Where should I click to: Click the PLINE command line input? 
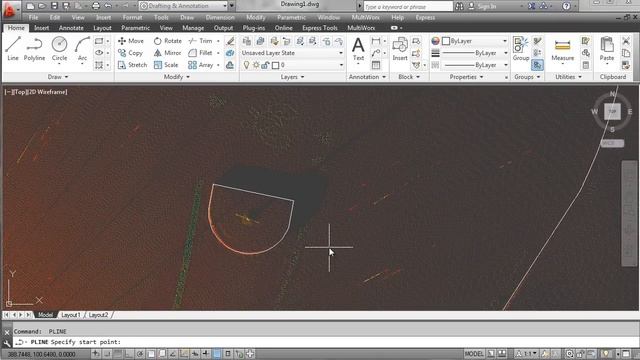pos(327,342)
